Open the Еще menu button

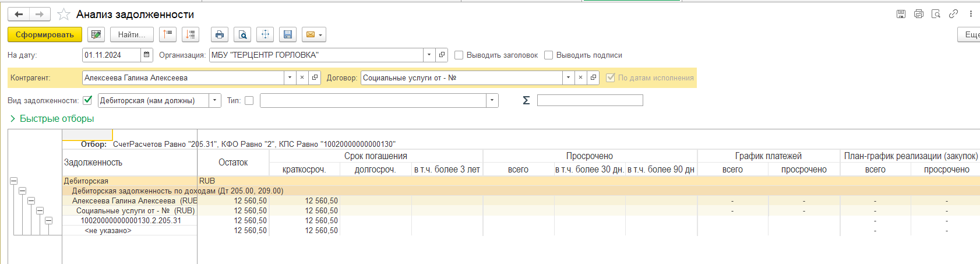point(969,34)
